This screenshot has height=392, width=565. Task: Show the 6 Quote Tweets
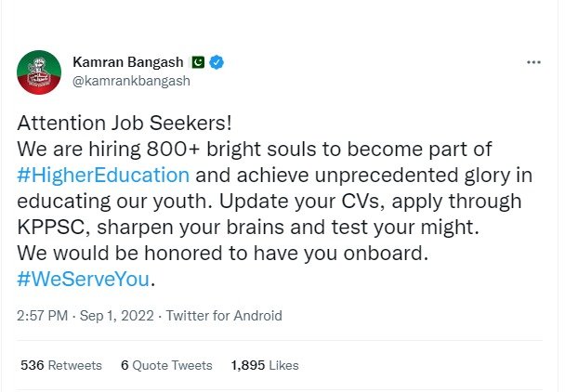[x=166, y=365]
